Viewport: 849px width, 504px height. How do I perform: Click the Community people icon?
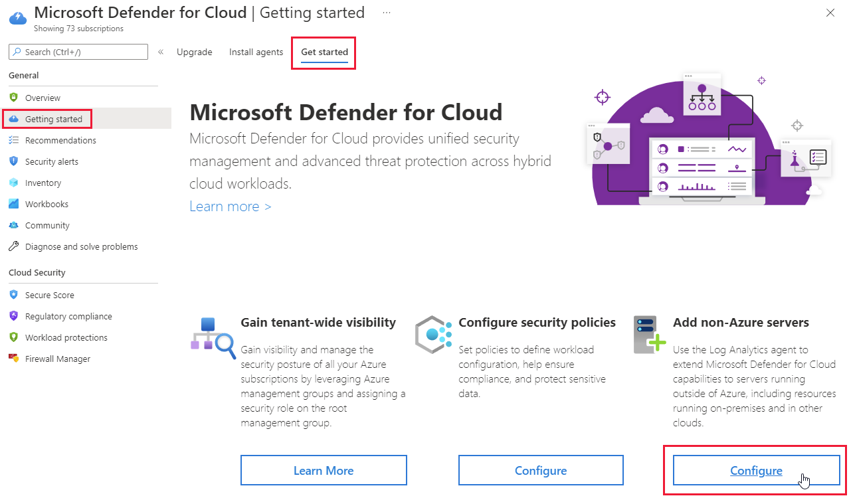pyautogui.click(x=13, y=225)
